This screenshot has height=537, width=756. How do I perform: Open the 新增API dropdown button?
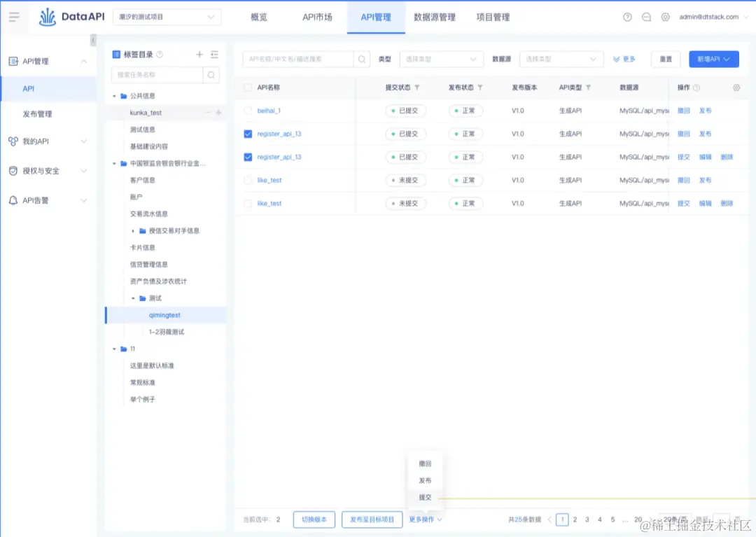[x=713, y=59]
